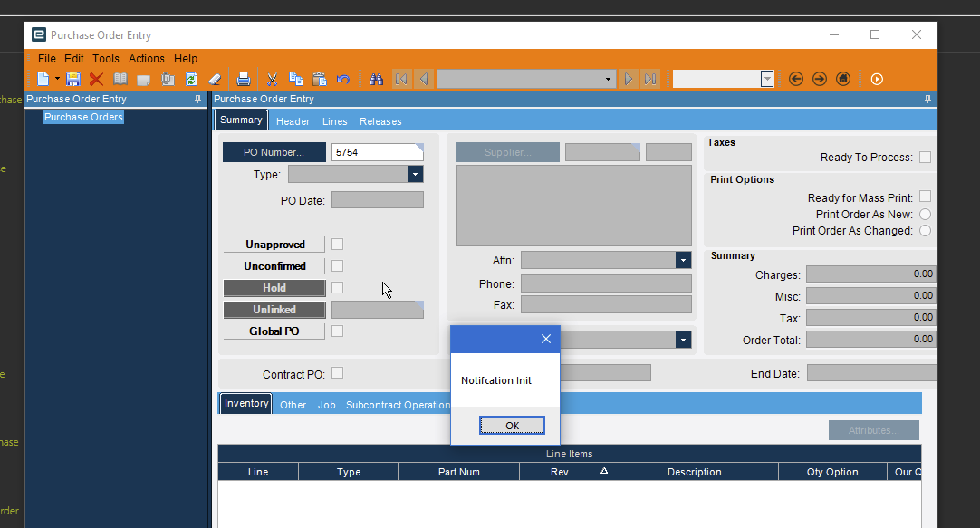This screenshot has width=980, height=528.
Task: Switch to the Other line tab
Action: [293, 405]
